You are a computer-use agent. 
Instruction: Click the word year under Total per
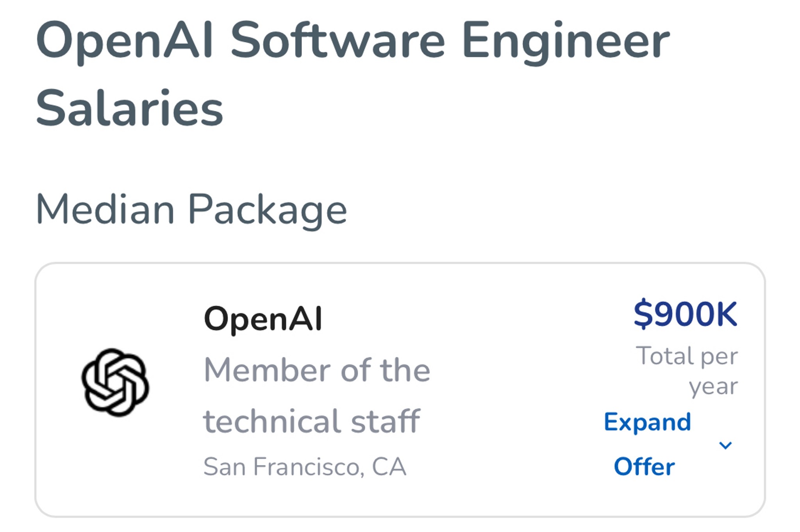tap(713, 387)
